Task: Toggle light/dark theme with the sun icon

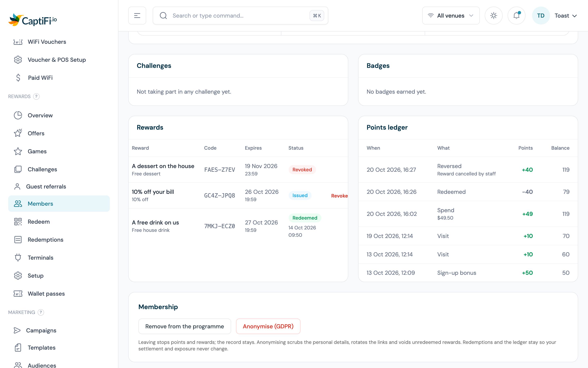Action: coord(494,16)
